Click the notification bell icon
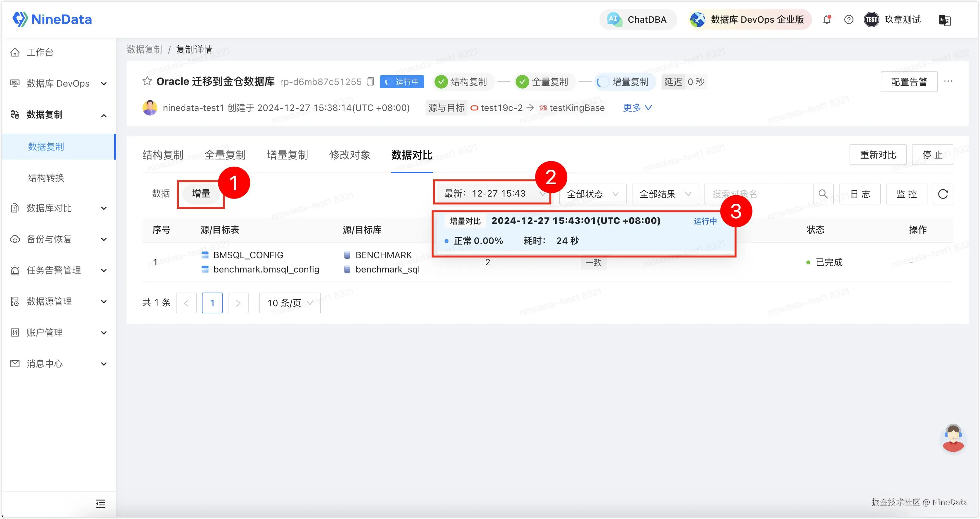980x519 pixels. tap(826, 19)
